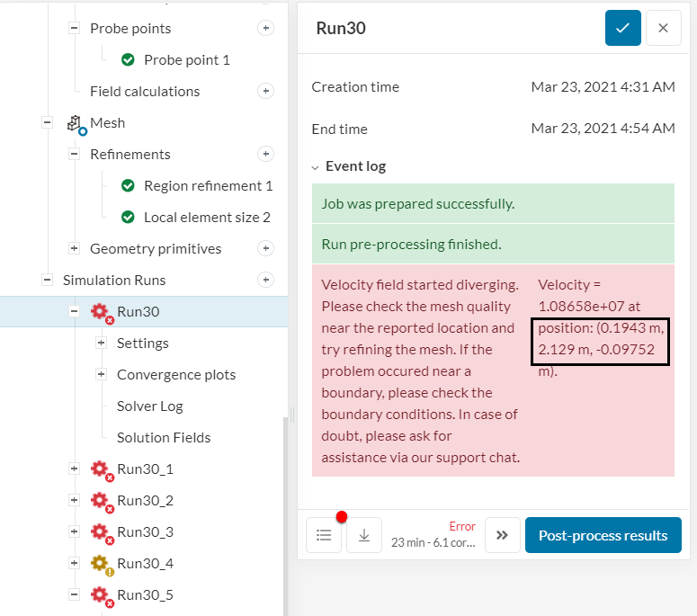697x616 pixels.
Task: Open the Solver Log item
Action: tap(150, 406)
